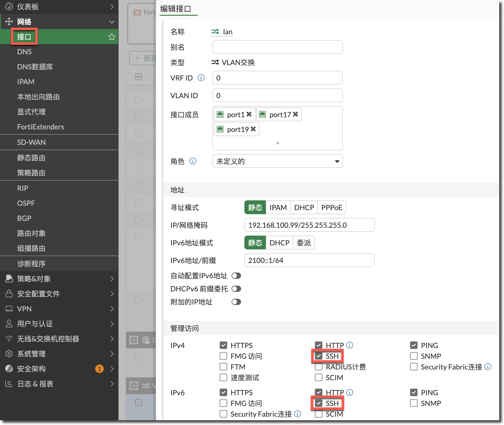Click IPv4 Security Fabric连接 info icon
This screenshot has width=504, height=425.
[x=488, y=367]
